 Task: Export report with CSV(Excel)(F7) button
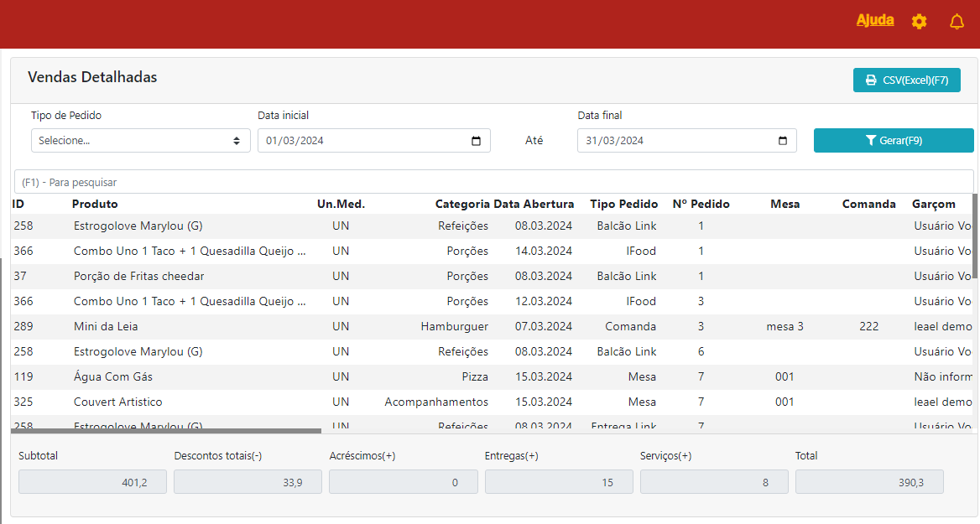coord(906,80)
